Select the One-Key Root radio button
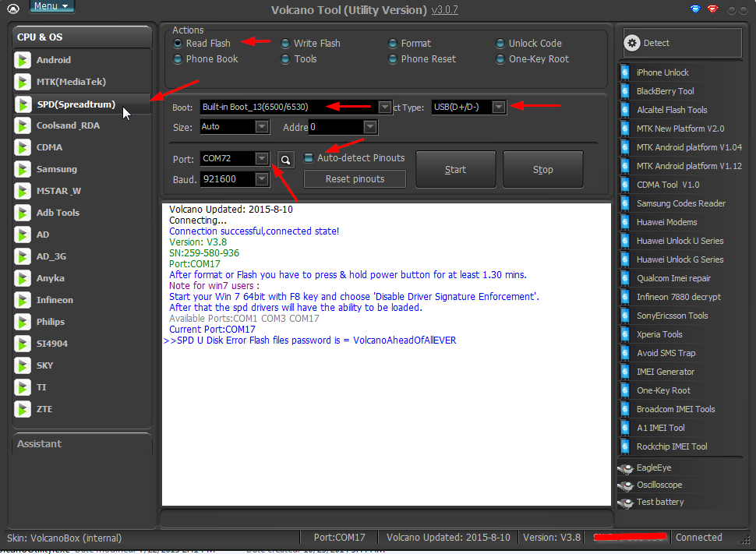This screenshot has height=554, width=756. tap(500, 58)
